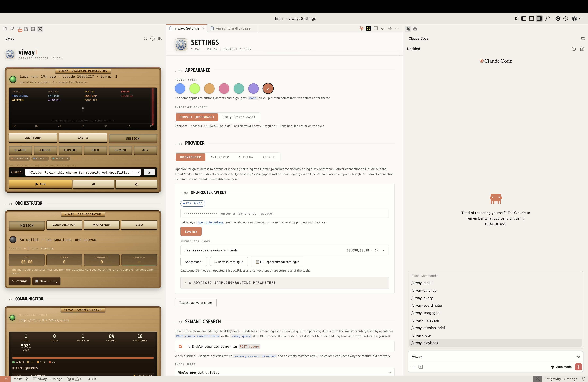Open Claude Code session history clock
The height and width of the screenshot is (382, 588).
(x=574, y=49)
